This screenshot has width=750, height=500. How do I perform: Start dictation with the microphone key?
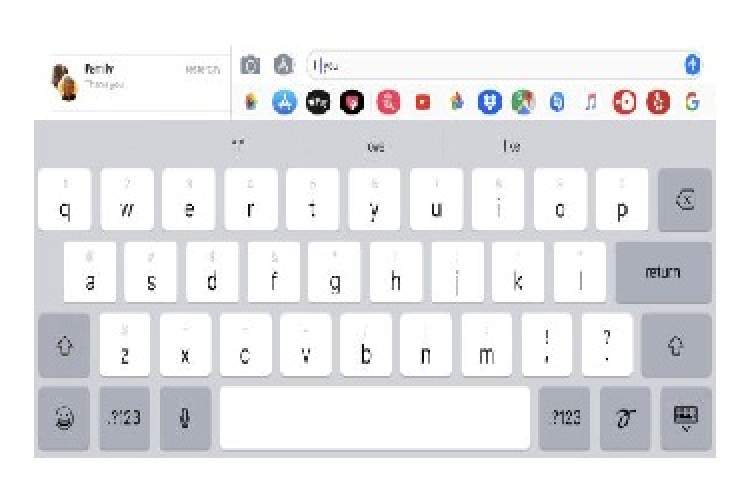185,419
